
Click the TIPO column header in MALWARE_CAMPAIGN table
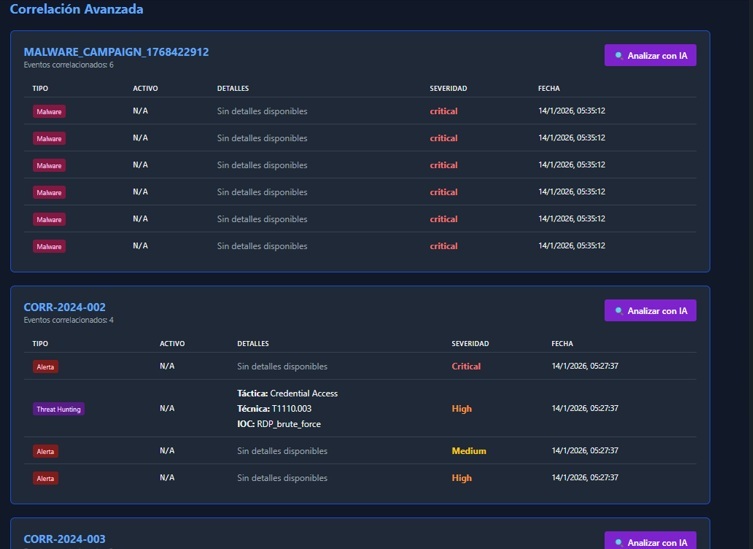(x=40, y=89)
